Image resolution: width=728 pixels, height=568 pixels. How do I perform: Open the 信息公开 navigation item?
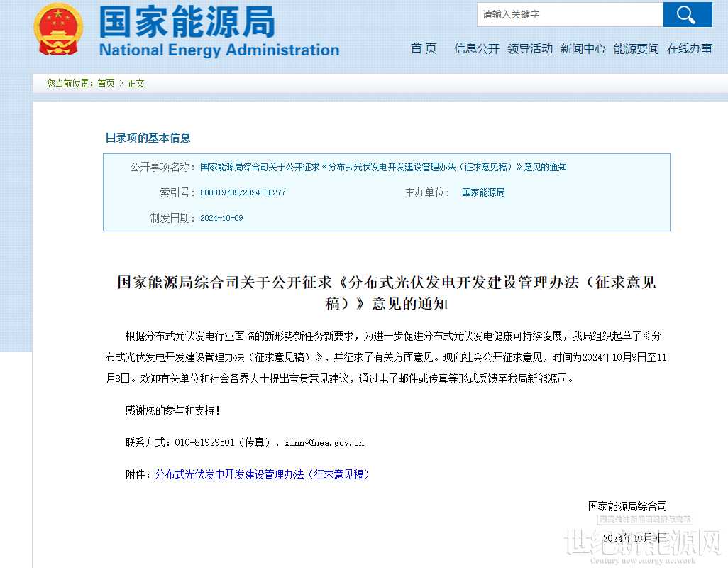[x=476, y=48]
